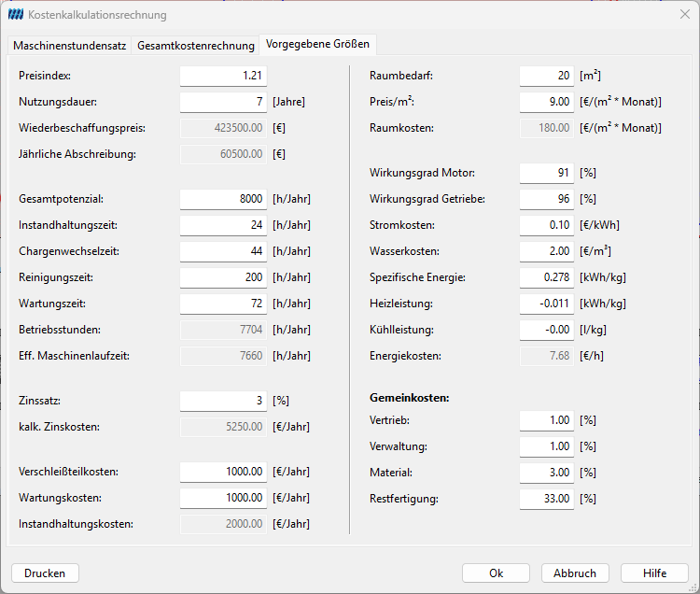Click the Raumbedarf input field

547,76
